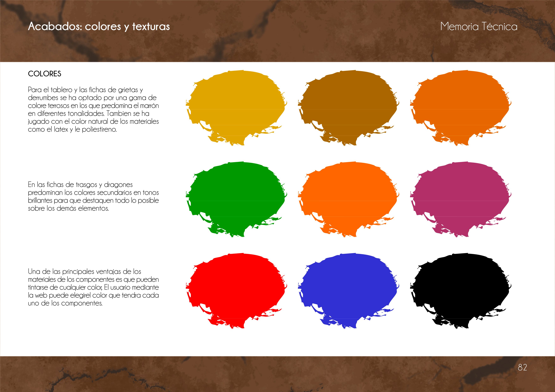Click the 'Memoria Técnica' header text
Screen dimensions: 555x392
(x=479, y=26)
